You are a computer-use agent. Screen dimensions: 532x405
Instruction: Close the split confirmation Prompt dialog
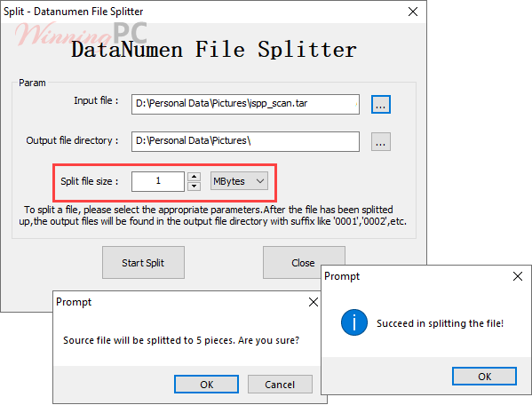pyautogui.click(x=314, y=302)
